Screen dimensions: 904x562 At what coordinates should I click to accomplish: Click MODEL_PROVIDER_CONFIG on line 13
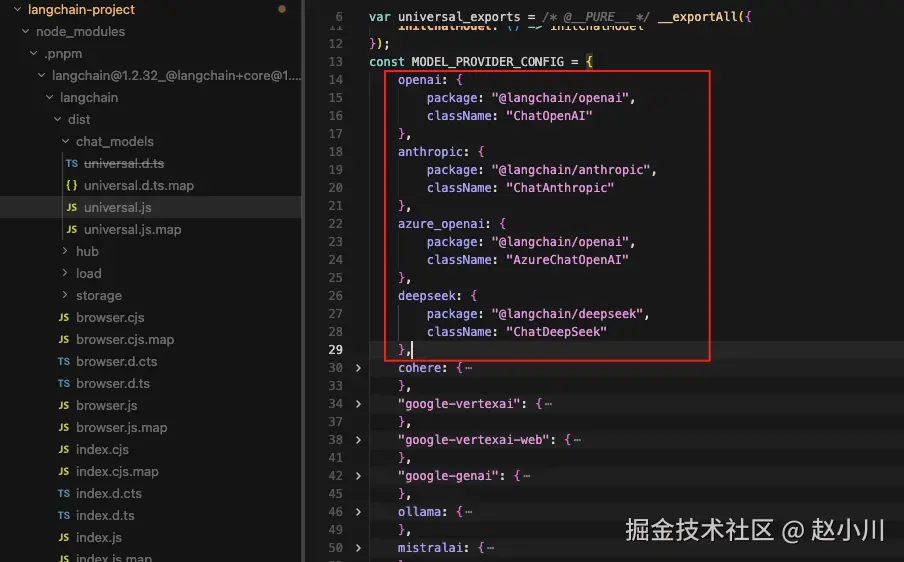click(488, 62)
